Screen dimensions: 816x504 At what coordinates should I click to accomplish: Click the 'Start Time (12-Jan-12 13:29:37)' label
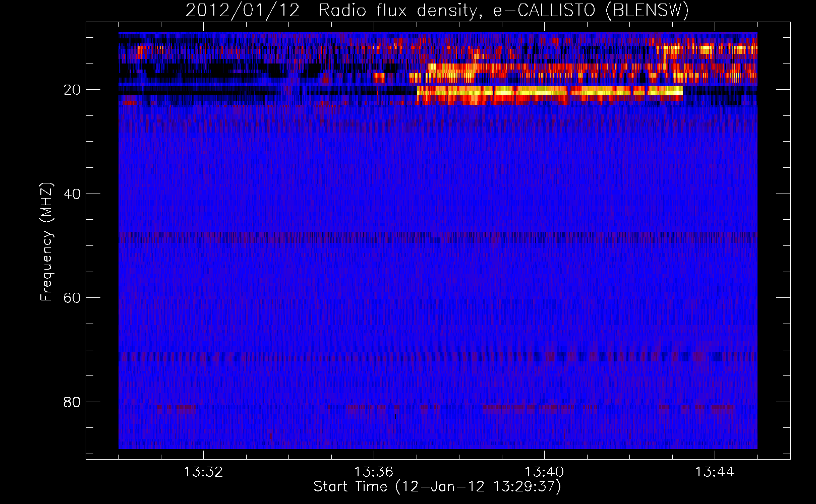coord(437,487)
